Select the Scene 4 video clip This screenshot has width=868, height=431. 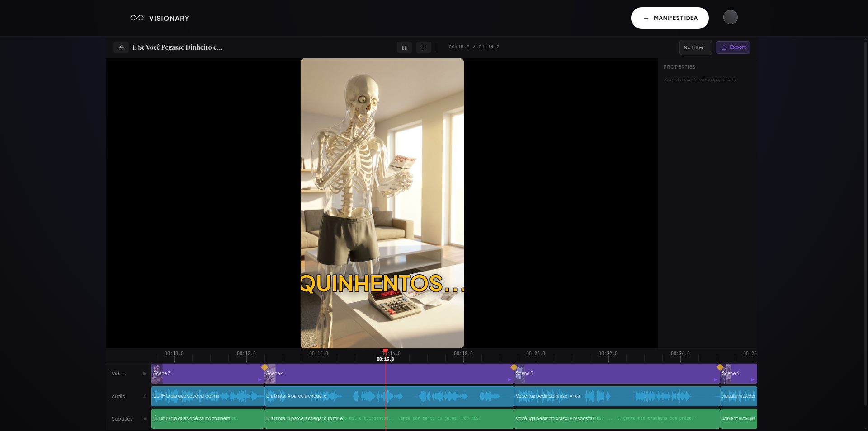click(389, 374)
